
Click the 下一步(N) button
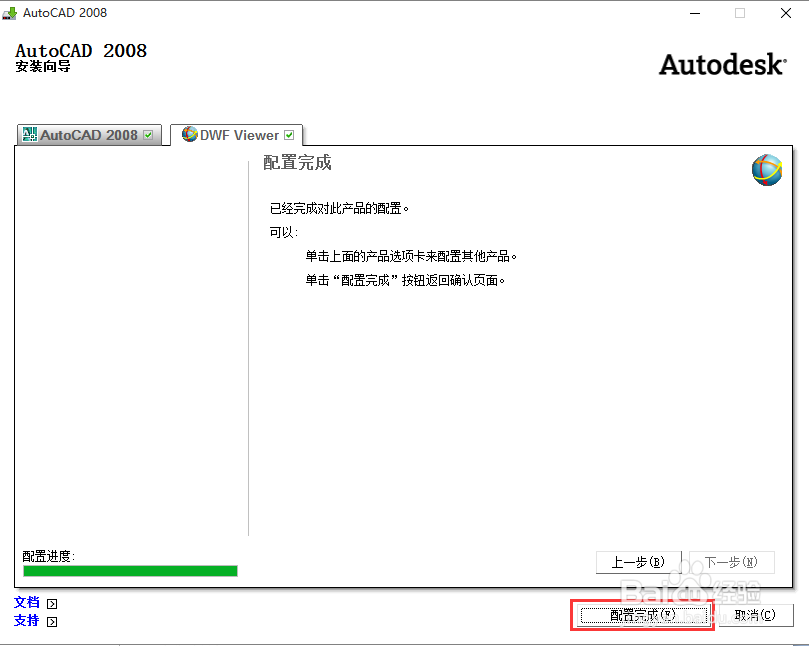(731, 562)
